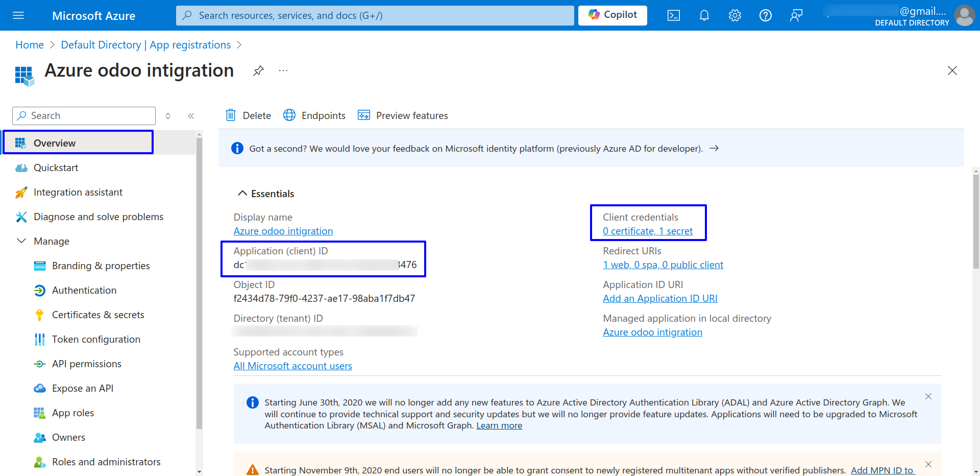This screenshot has height=476, width=980.
Task: Click the feedback icon in header
Action: coord(796,15)
